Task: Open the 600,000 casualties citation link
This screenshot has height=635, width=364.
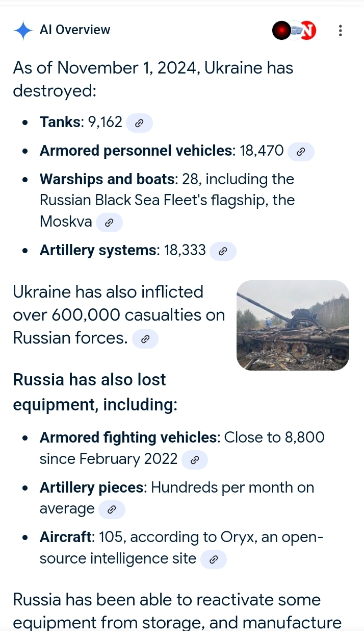Action: pyautogui.click(x=145, y=338)
